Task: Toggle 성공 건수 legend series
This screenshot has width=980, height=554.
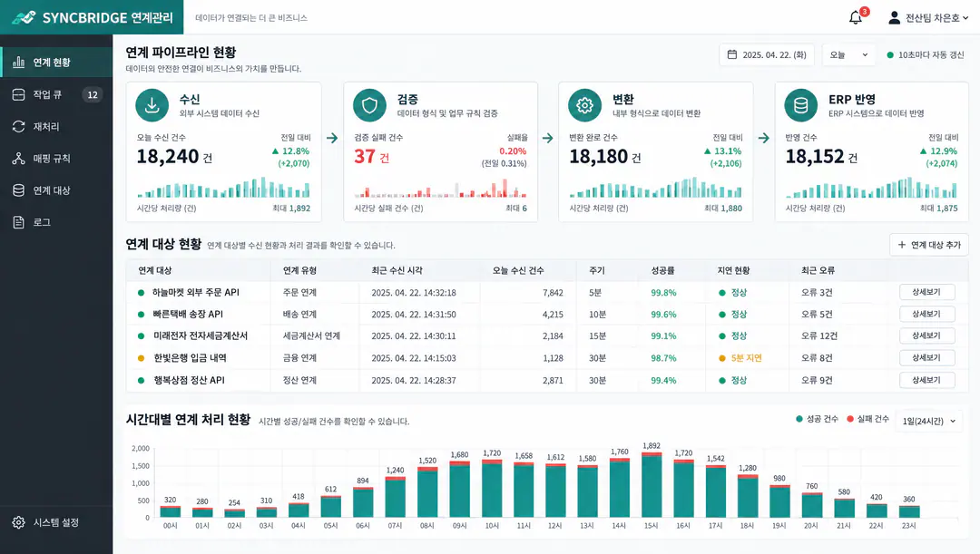Action: (817, 419)
